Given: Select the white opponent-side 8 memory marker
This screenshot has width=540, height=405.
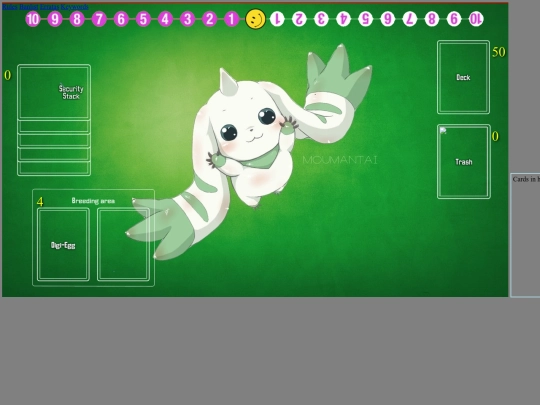Looking at the screenshot, I should click(432, 19).
